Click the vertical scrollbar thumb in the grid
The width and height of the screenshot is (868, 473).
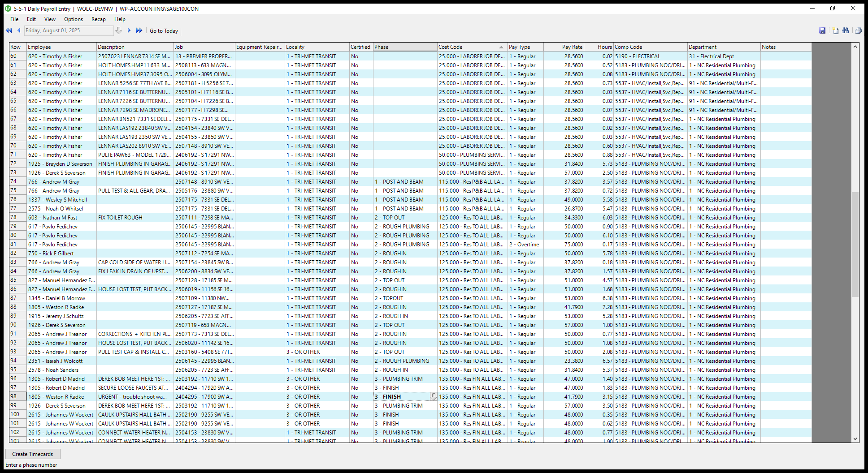855,244
